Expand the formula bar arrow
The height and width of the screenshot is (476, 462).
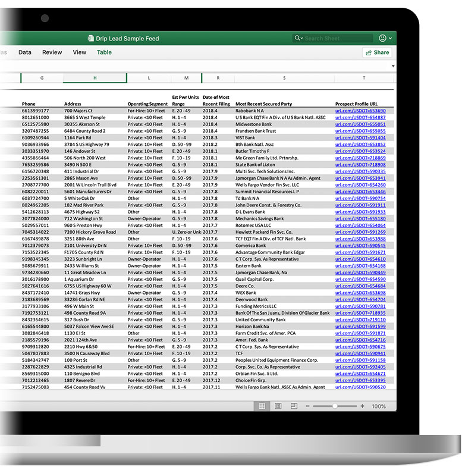pos(392,66)
